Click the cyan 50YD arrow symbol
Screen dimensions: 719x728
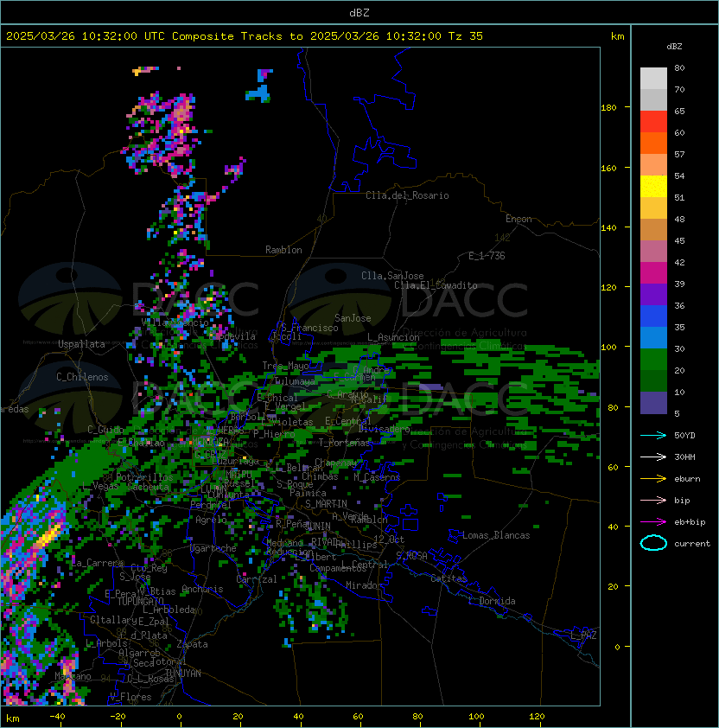coord(653,436)
